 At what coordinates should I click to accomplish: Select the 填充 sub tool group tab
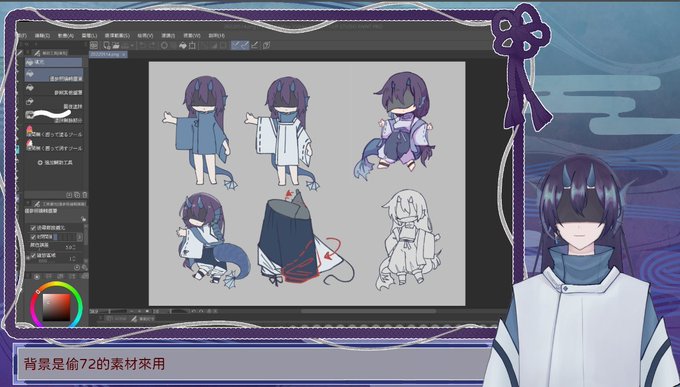coord(53,62)
